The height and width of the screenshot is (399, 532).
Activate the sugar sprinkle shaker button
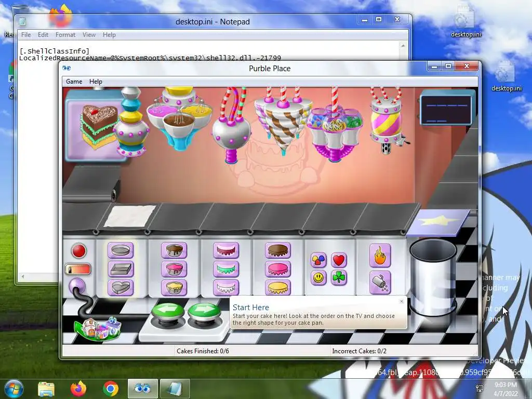pos(380,282)
